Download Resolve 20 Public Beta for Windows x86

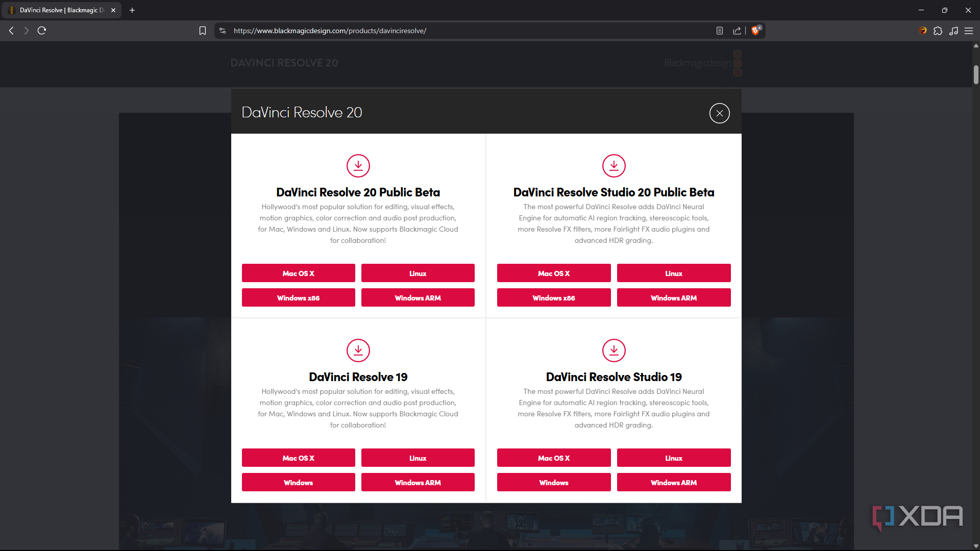click(299, 297)
